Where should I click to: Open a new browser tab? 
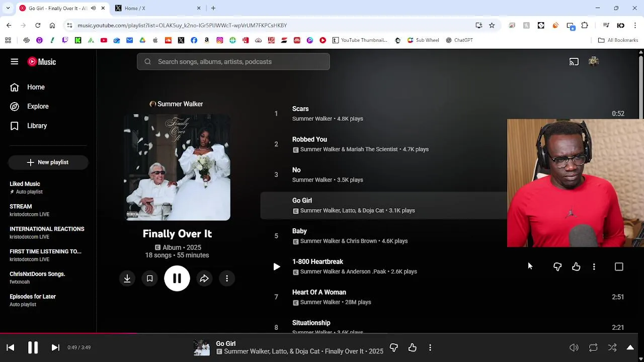[213, 8]
